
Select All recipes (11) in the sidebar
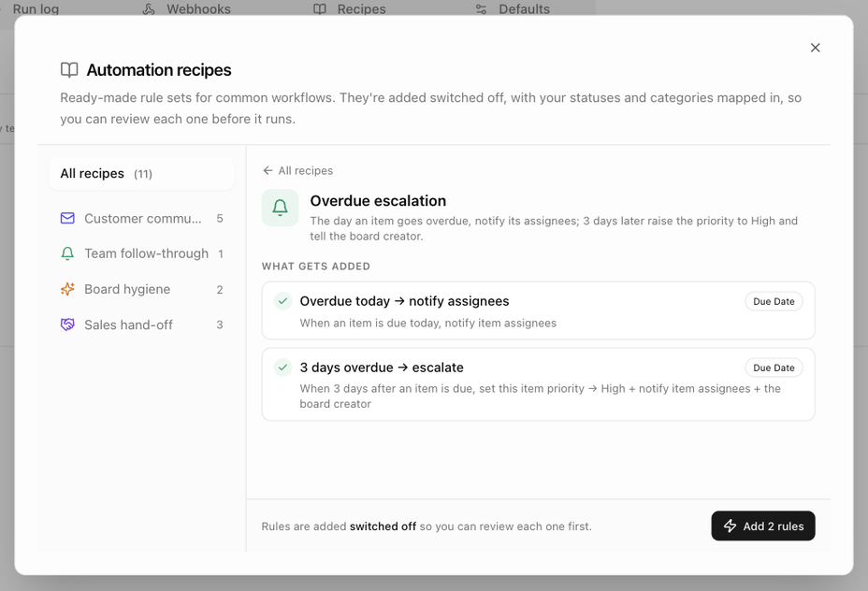[x=142, y=173]
